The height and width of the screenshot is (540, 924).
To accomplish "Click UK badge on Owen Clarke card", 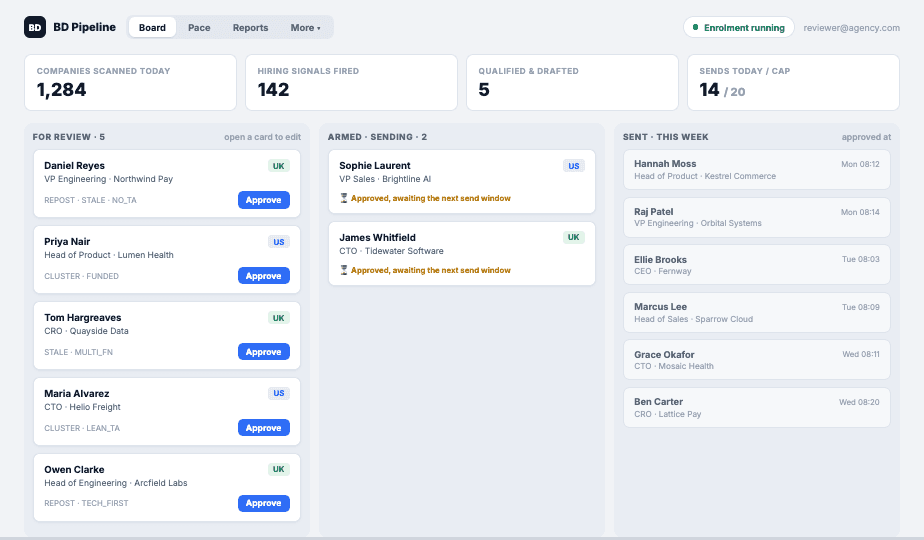I will click(278, 469).
